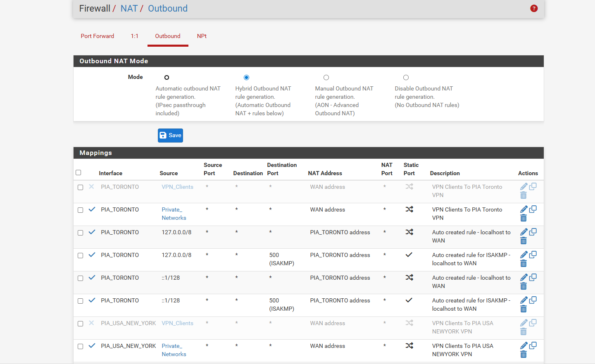Delete the disabled PIA_USA_NEW_YORK VPN_Clients mapping
This screenshot has height=364, width=595.
[524, 332]
